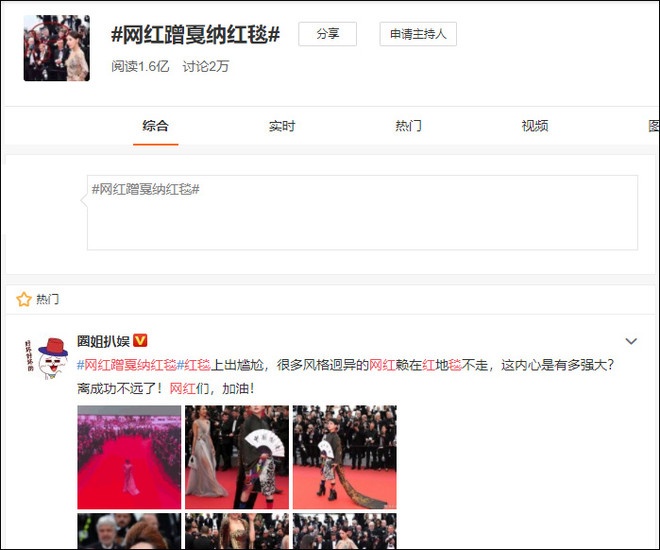Click the orange V verified badge
Screen dimensions: 660x550
point(140,340)
